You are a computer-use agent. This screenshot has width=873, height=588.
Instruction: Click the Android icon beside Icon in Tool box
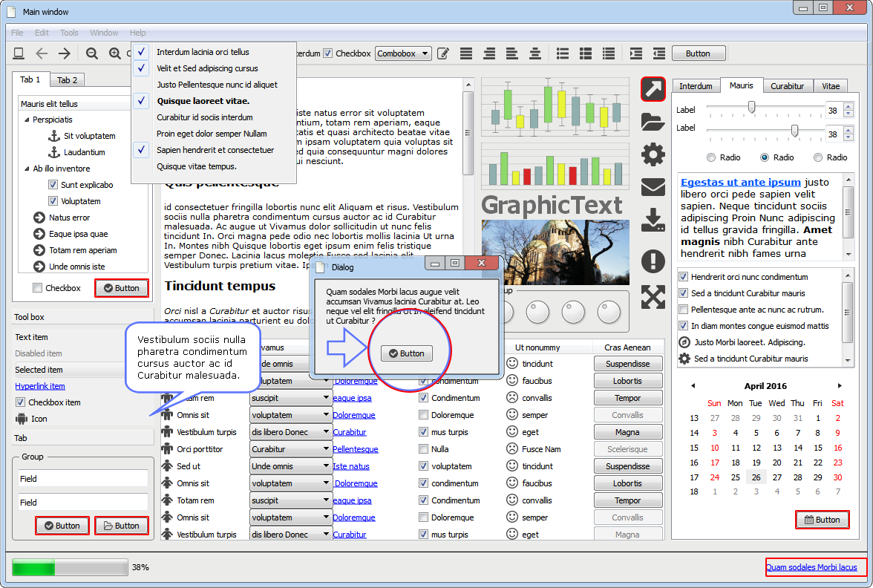click(x=22, y=419)
